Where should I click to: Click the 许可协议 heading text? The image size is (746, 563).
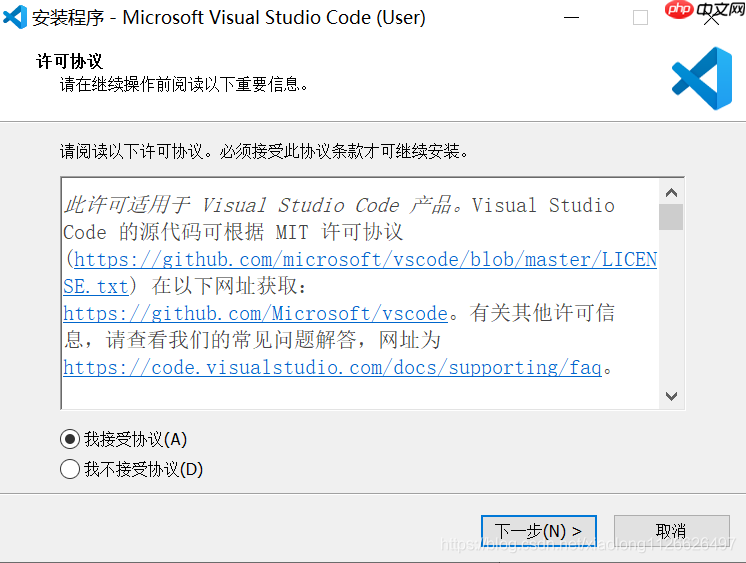(69, 61)
